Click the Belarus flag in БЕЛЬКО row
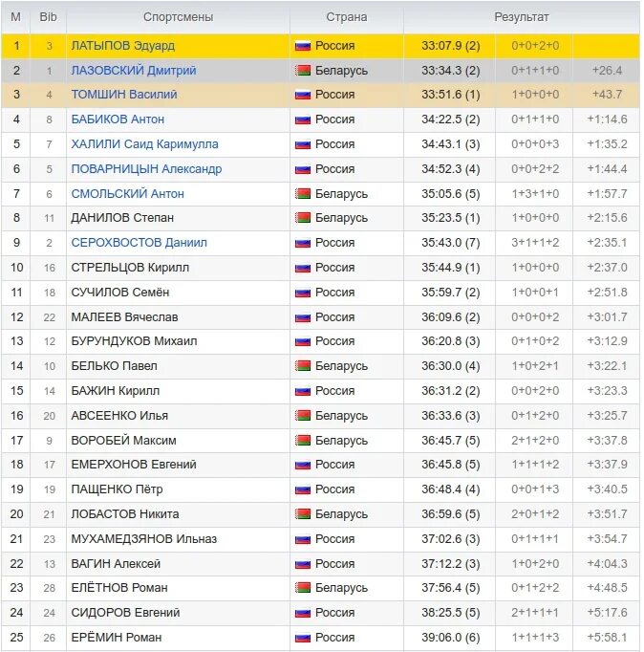Image resolution: width=644 pixels, height=652 pixels. click(x=303, y=366)
